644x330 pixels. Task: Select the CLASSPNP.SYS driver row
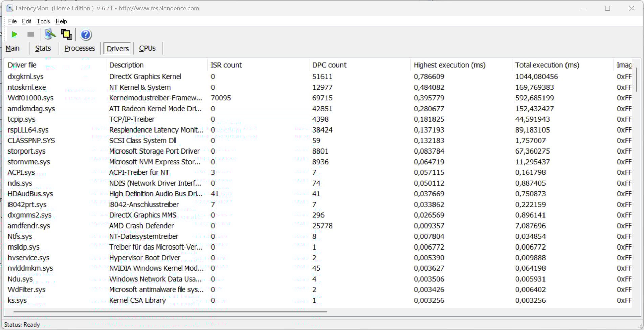click(x=318, y=141)
